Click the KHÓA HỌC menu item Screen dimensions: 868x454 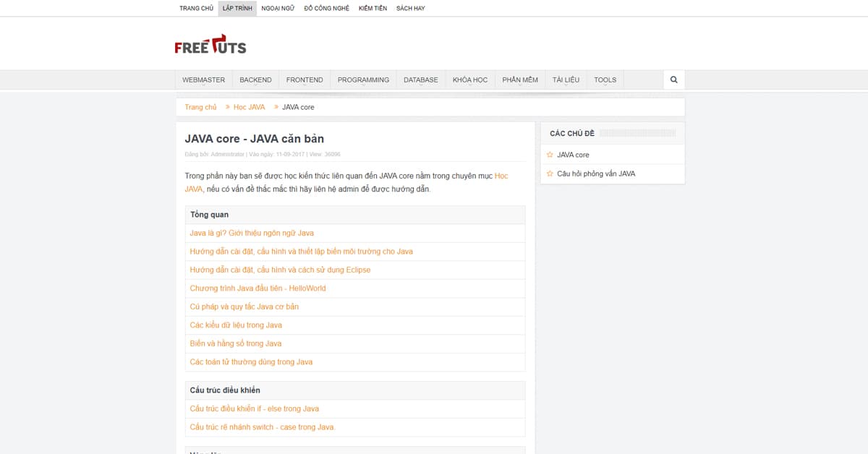coord(470,80)
